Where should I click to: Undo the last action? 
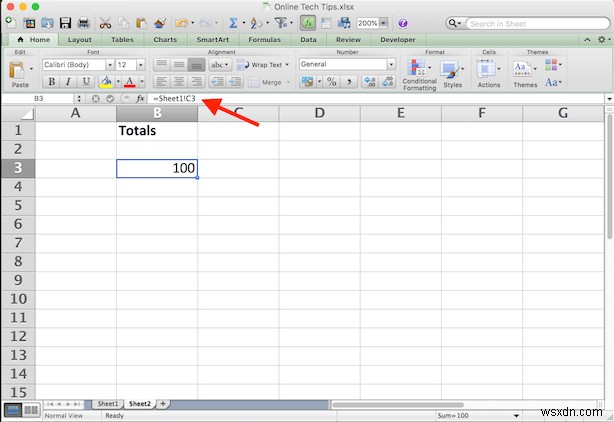point(181,23)
